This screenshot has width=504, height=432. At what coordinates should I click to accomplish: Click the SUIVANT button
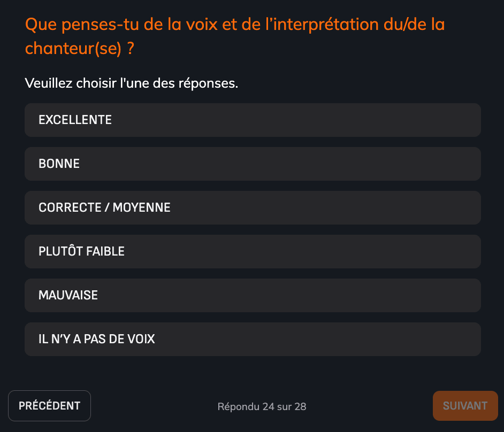tap(465, 405)
